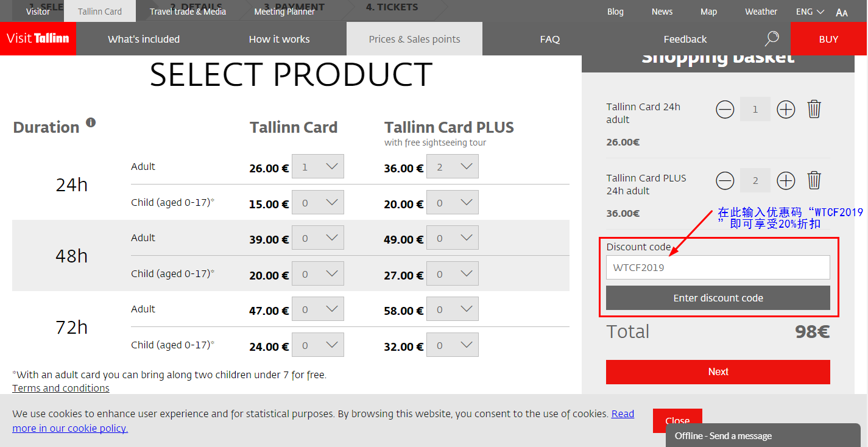Open Travel trade & Media section
This screenshot has height=447, width=868.
188,12
